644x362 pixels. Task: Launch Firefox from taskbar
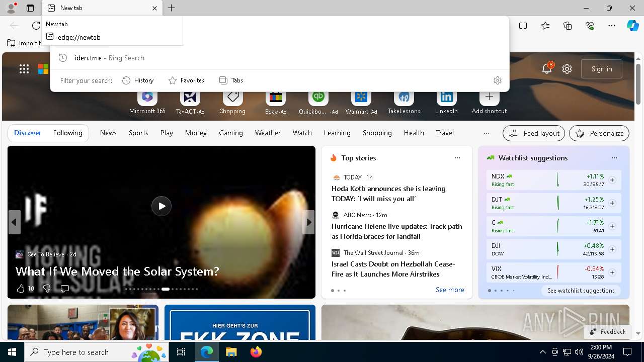pos(256,352)
